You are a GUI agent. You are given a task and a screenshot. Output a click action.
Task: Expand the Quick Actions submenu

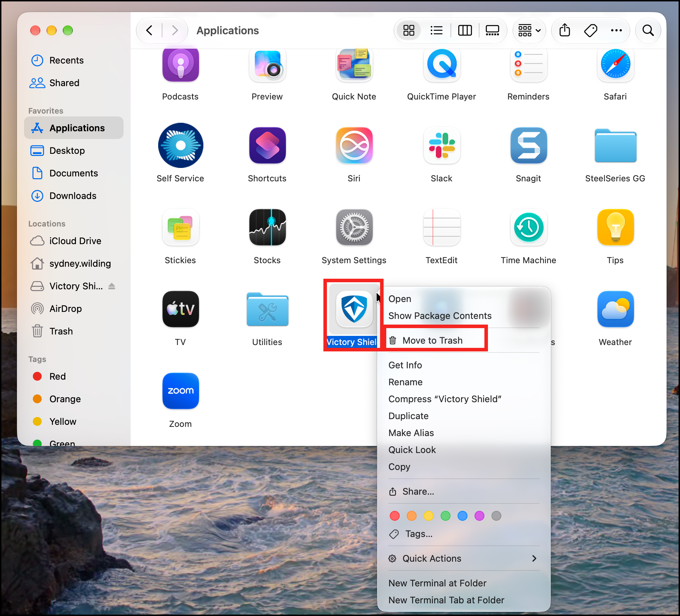tap(464, 558)
